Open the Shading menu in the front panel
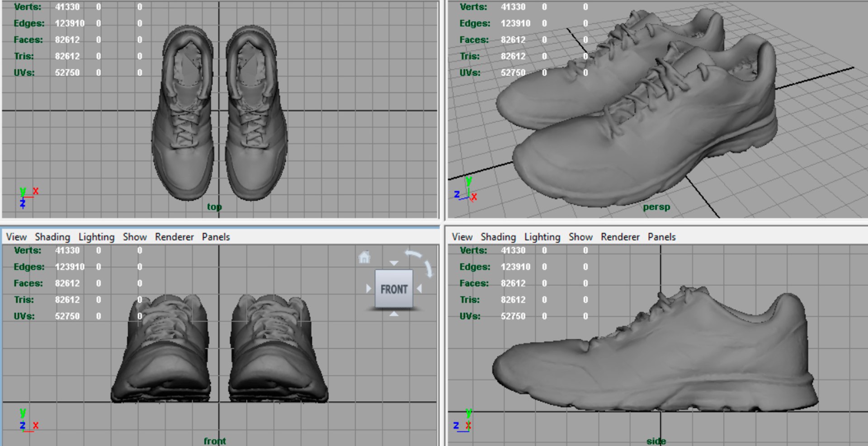Image resolution: width=868 pixels, height=446 pixels. point(52,237)
